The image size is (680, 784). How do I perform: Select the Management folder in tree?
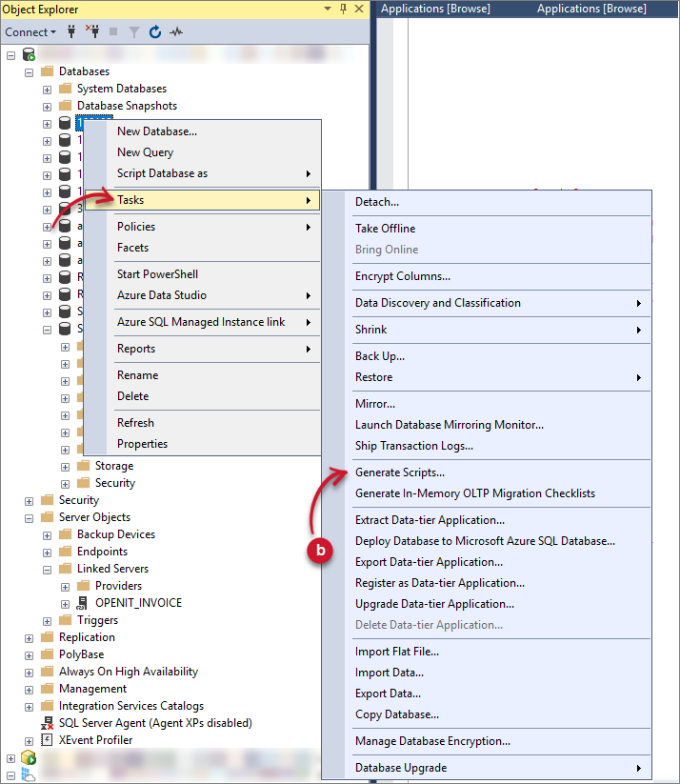(x=92, y=689)
